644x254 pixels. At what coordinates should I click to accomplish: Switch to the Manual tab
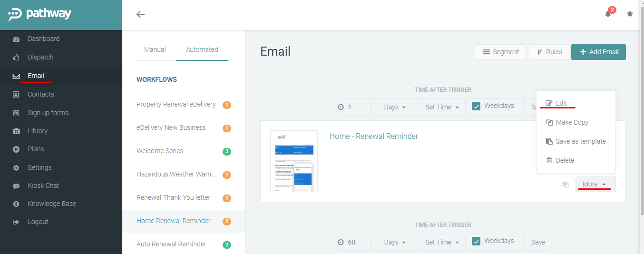(x=155, y=49)
